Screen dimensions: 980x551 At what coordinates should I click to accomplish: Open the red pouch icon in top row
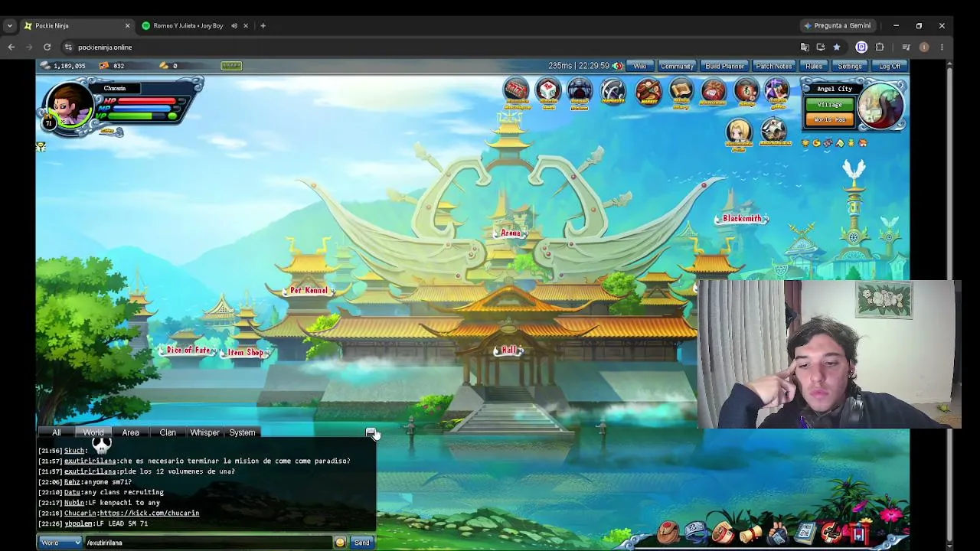point(714,93)
